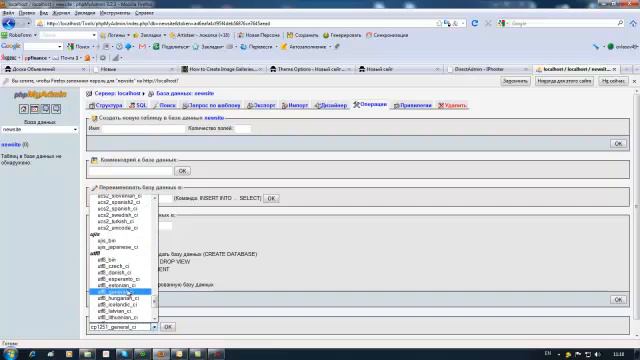Image resolution: width=640 pixels, height=360 pixels.
Task: Click the search magnifier in Google search box
Action: 620,24
